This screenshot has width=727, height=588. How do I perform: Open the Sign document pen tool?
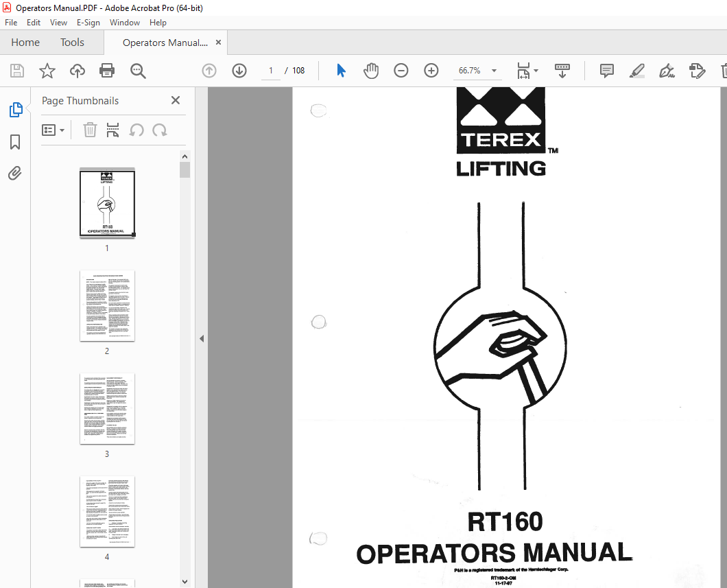point(667,71)
